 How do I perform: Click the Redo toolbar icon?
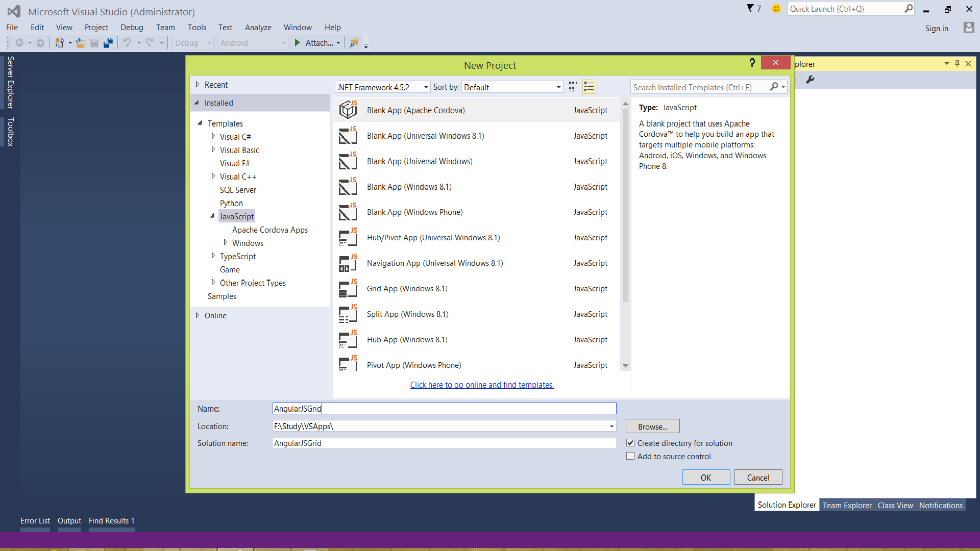pos(150,43)
